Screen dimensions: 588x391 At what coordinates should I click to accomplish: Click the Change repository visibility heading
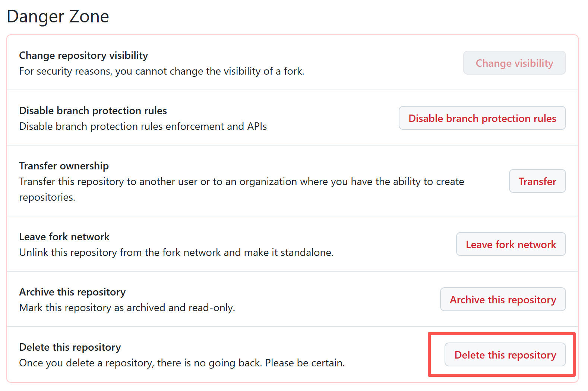click(x=83, y=55)
